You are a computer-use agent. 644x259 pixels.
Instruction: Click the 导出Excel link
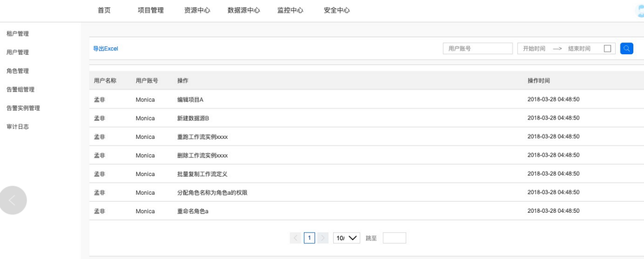pyautogui.click(x=105, y=49)
